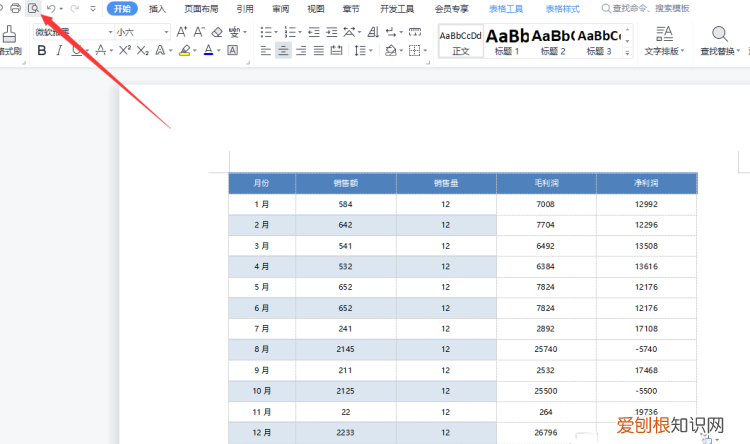Expand the styles gallery list

pos(628,50)
